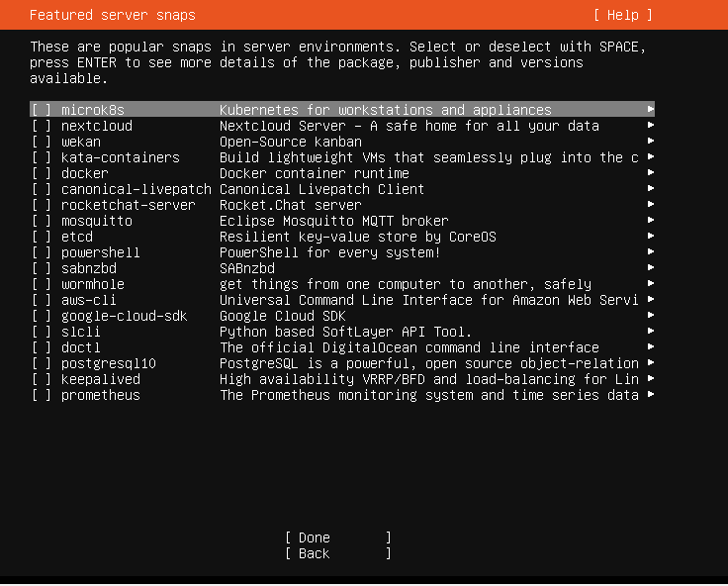Click the "Featured server snaps" title
The width and height of the screenshot is (728, 586).
[113, 15]
